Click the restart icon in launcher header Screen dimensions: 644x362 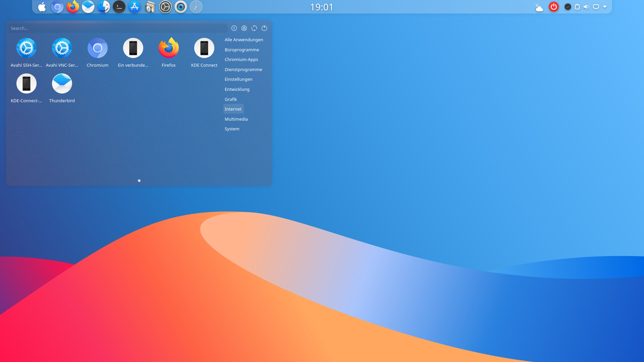click(254, 28)
